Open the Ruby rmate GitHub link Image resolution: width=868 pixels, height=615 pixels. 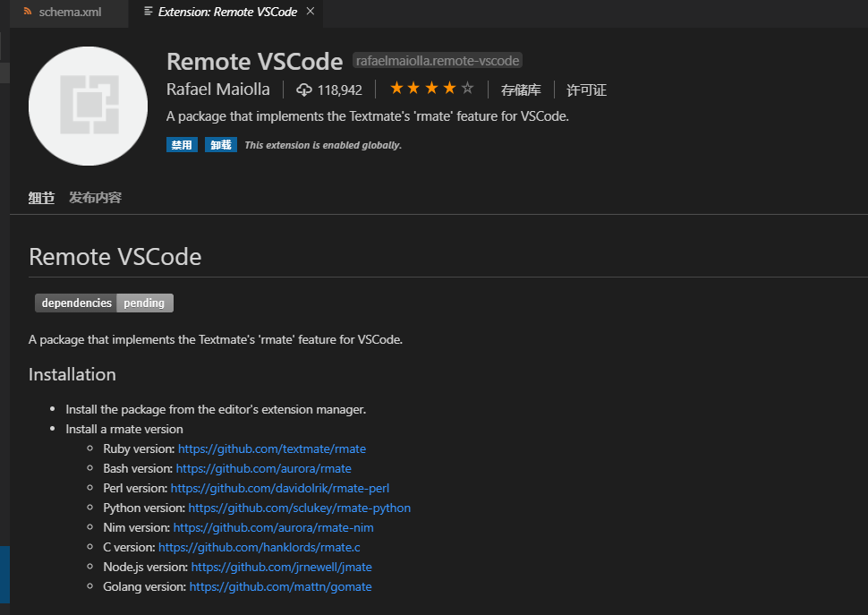271,448
